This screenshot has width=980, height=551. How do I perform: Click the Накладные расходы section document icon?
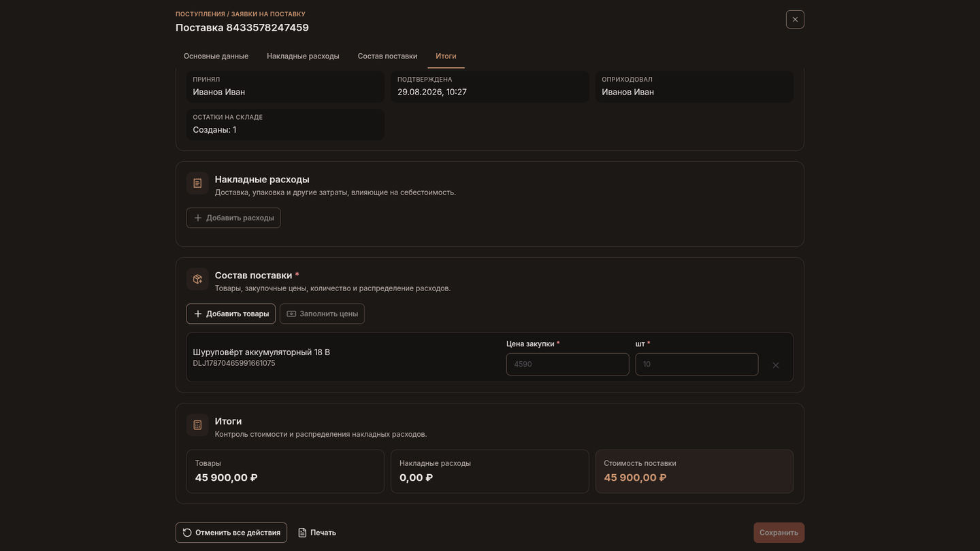(197, 183)
